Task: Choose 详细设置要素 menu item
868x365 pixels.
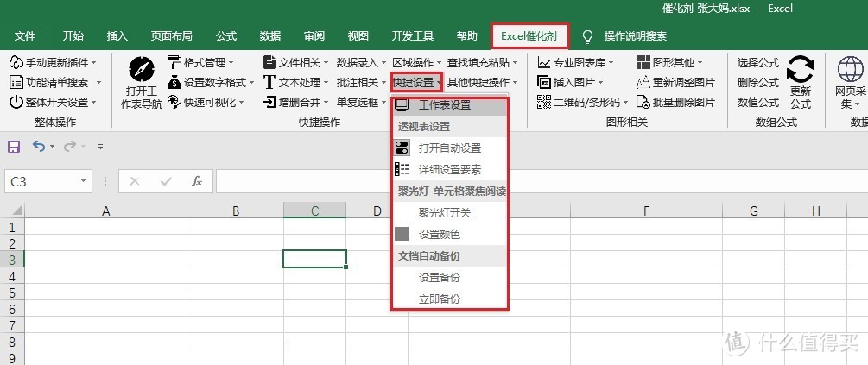Action: (x=449, y=169)
